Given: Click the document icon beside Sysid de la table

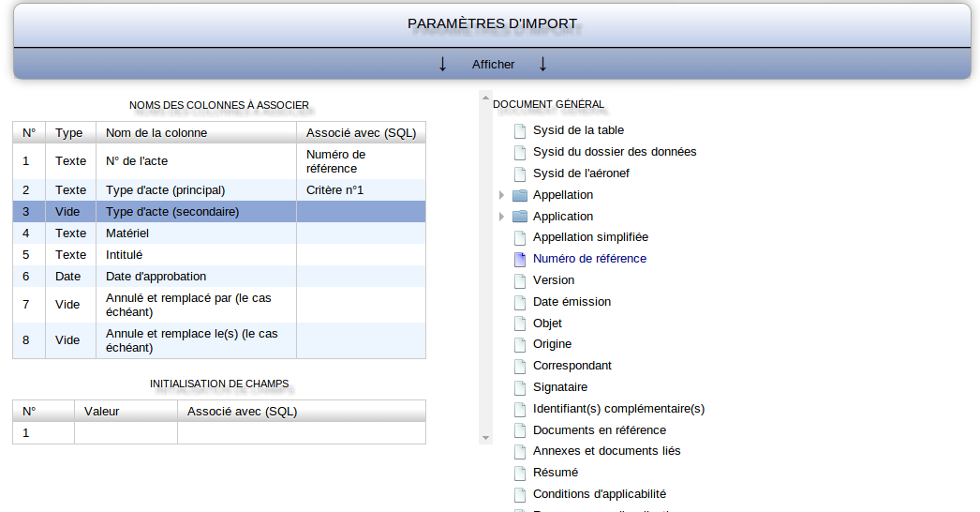Looking at the screenshot, I should (519, 131).
